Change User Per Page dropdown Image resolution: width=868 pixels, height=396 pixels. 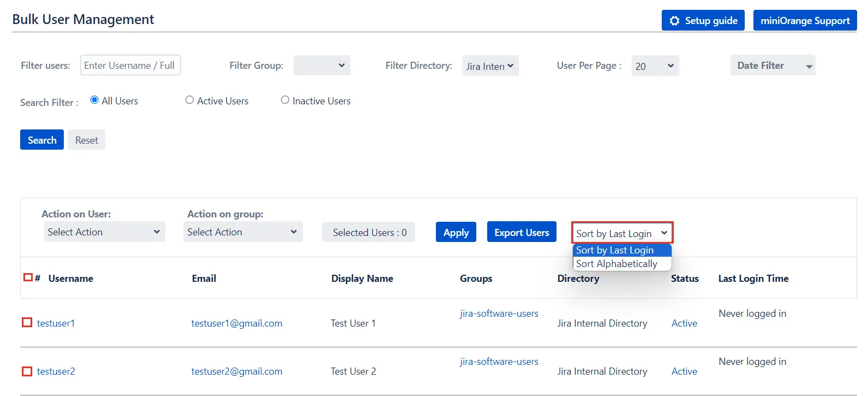click(x=655, y=66)
